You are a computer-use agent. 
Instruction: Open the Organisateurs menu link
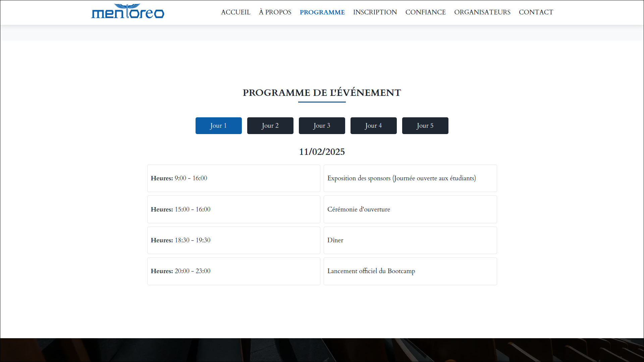pos(482,12)
